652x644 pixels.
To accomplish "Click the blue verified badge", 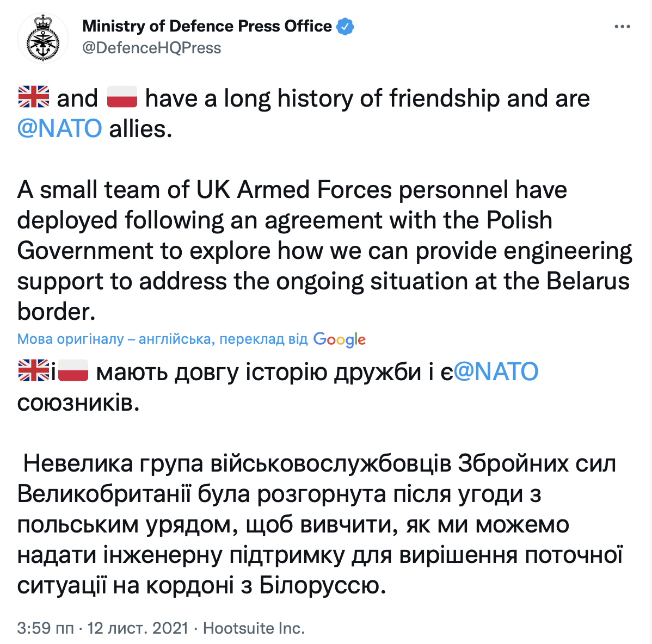I will point(345,26).
